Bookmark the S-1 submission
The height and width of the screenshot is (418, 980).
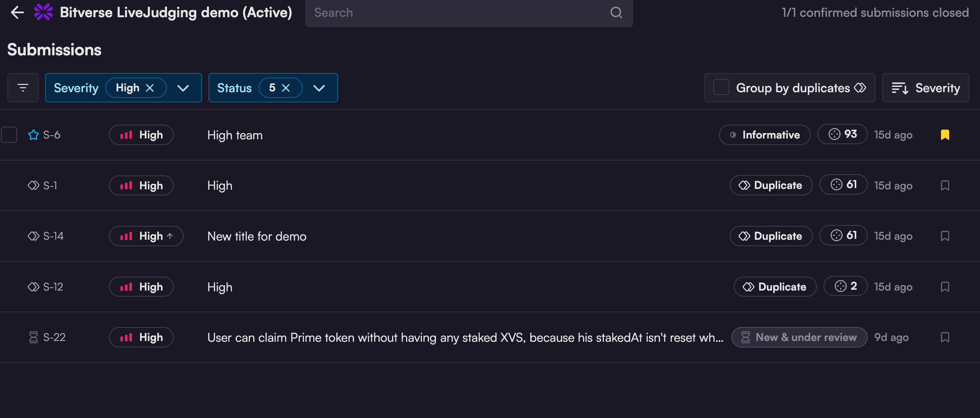(945, 186)
